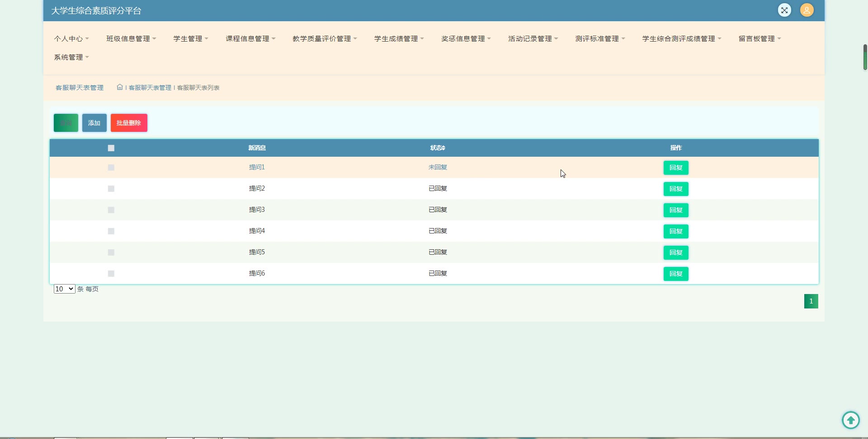
Task: Check the checkbox in the 提问2 row
Action: click(111, 189)
